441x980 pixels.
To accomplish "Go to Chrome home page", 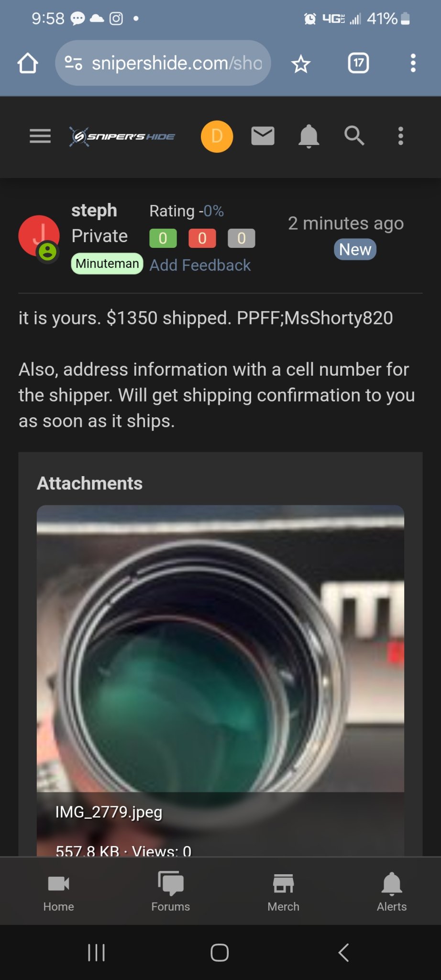I will [28, 63].
